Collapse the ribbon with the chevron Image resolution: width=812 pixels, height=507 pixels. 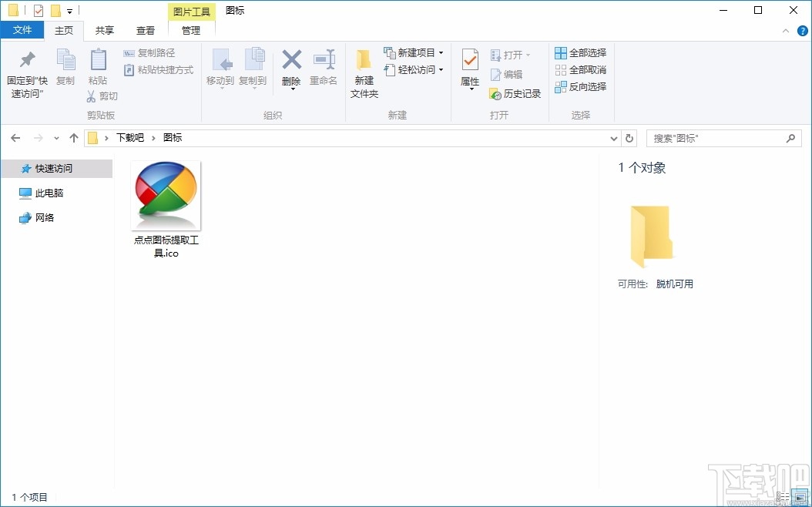click(785, 30)
